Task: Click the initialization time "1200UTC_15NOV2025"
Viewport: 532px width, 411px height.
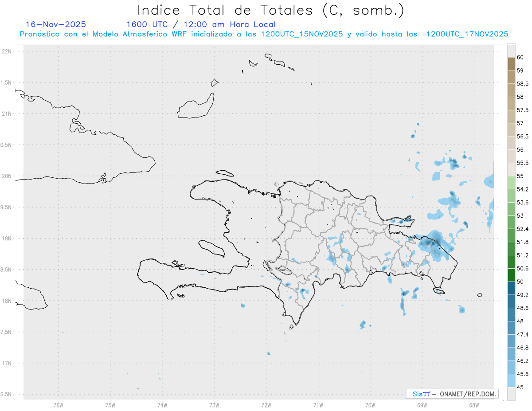Action: [302, 34]
